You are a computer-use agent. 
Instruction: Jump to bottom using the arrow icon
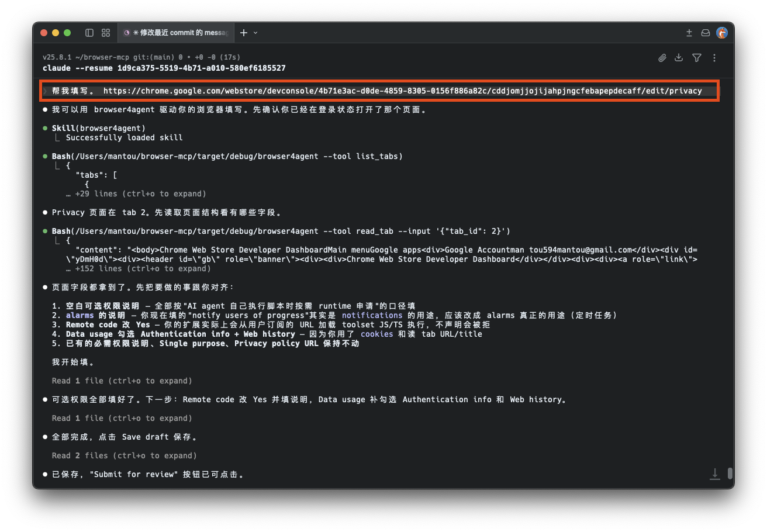click(x=714, y=474)
